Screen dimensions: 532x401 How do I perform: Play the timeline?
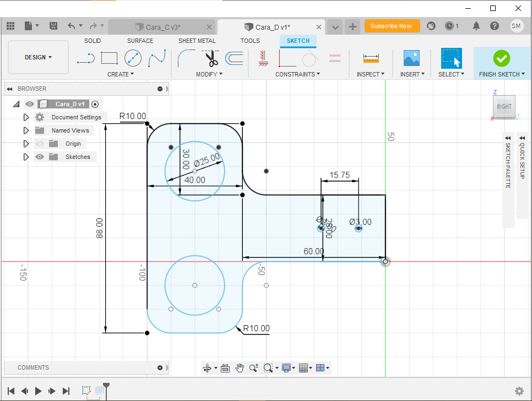coord(38,391)
